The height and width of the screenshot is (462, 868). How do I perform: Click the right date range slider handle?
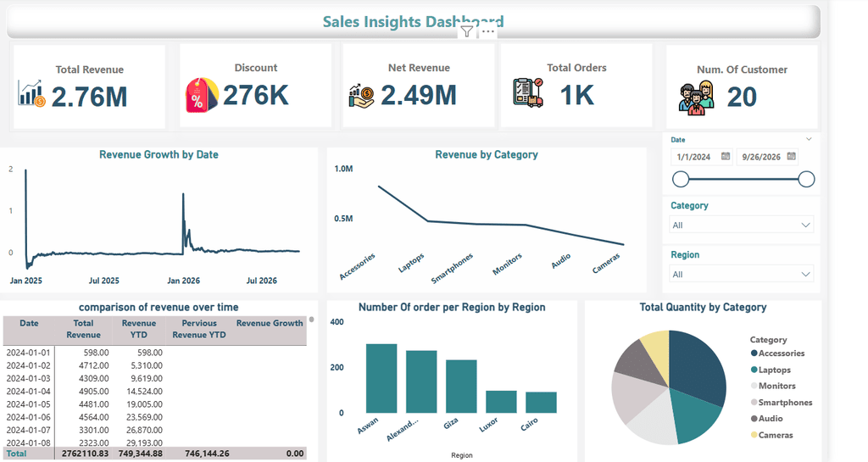click(807, 179)
